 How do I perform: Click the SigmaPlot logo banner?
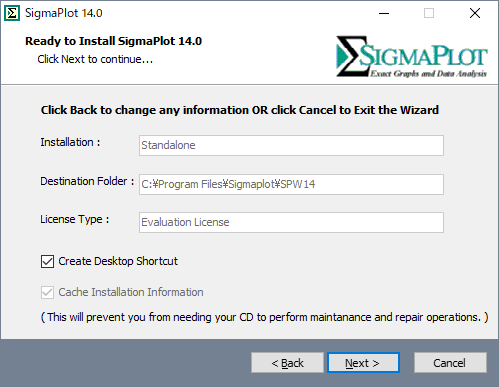click(x=412, y=56)
